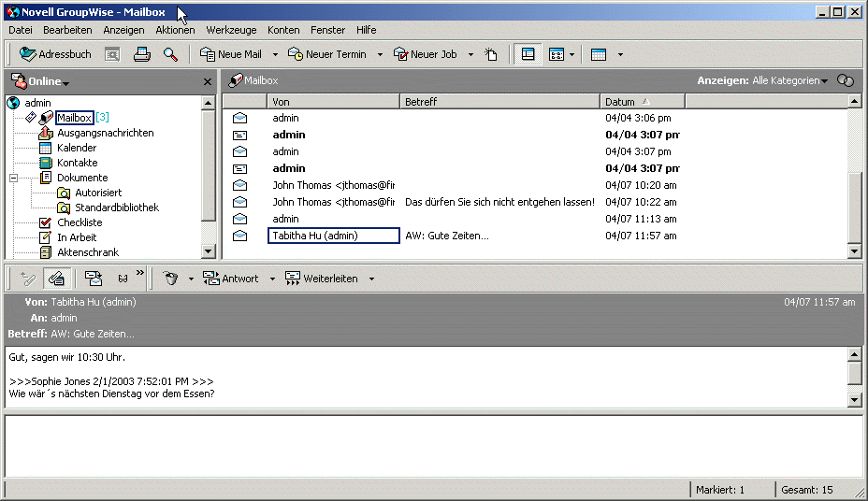Screen dimensions: 868x501
Task: Open the Neue Mail dropdown arrow
Action: click(275, 55)
